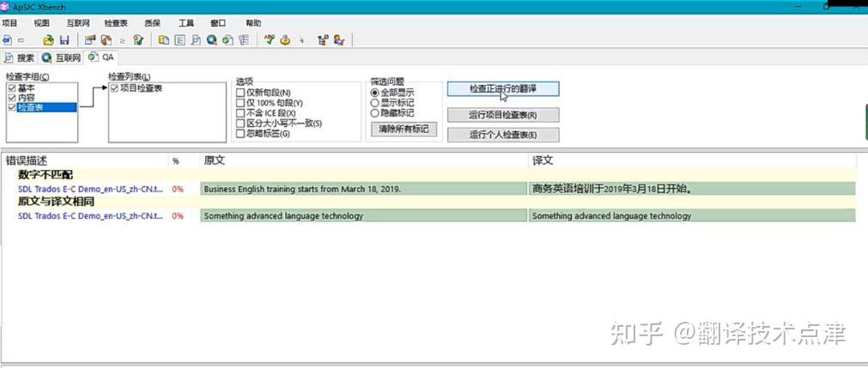Image resolution: width=868 pixels, height=368 pixels.
Task: Switch to the 互联网 tab
Action: point(62,57)
